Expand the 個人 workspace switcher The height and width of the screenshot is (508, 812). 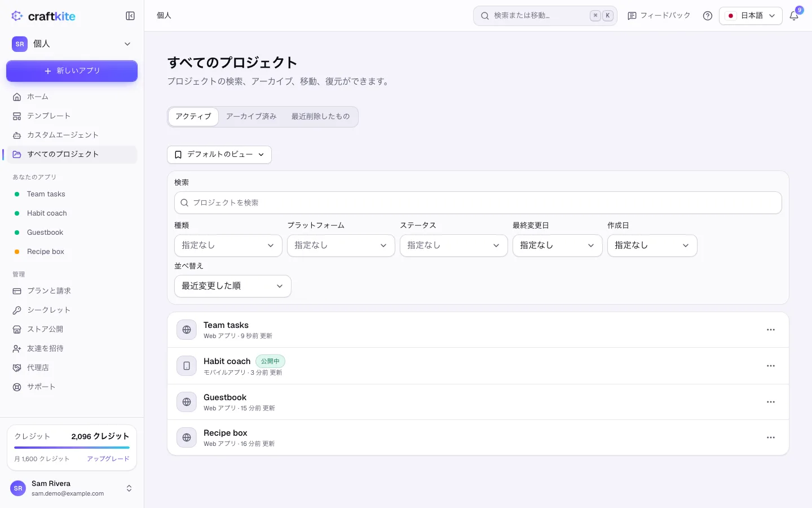point(72,44)
